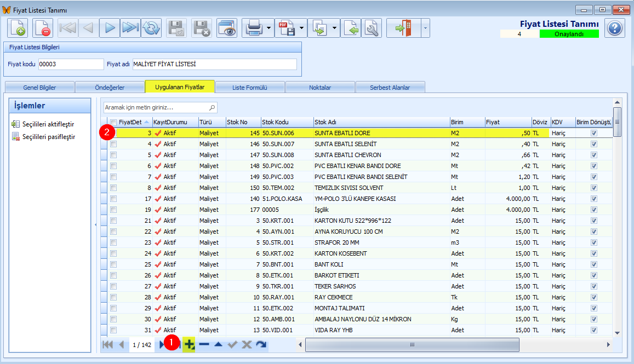This screenshot has width=634, height=364.
Task: Collapse the İşlemler panel splitter arrow
Action: pos(96,224)
